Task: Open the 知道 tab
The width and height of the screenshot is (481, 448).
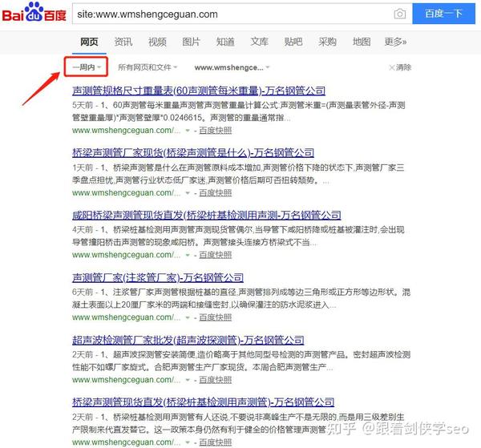Action: point(225,42)
